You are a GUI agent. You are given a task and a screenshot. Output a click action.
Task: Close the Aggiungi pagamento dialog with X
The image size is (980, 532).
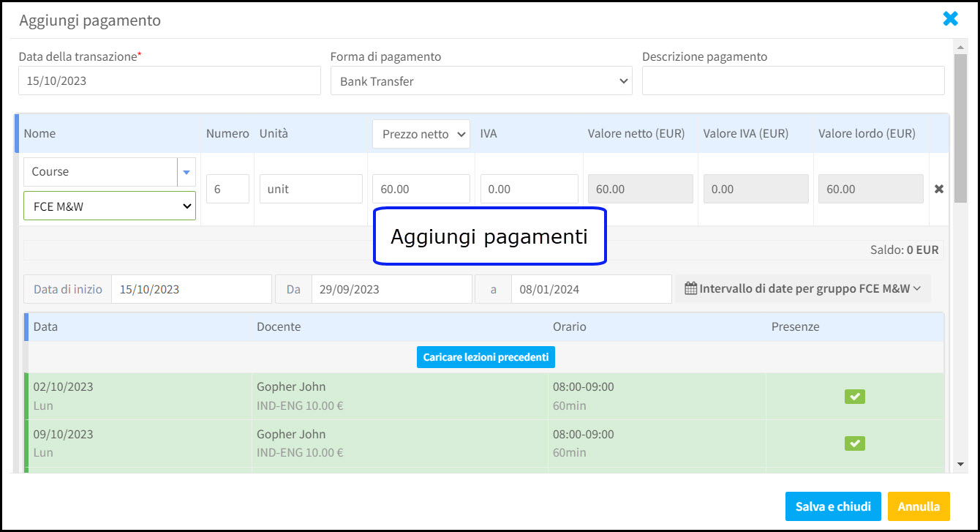950,19
